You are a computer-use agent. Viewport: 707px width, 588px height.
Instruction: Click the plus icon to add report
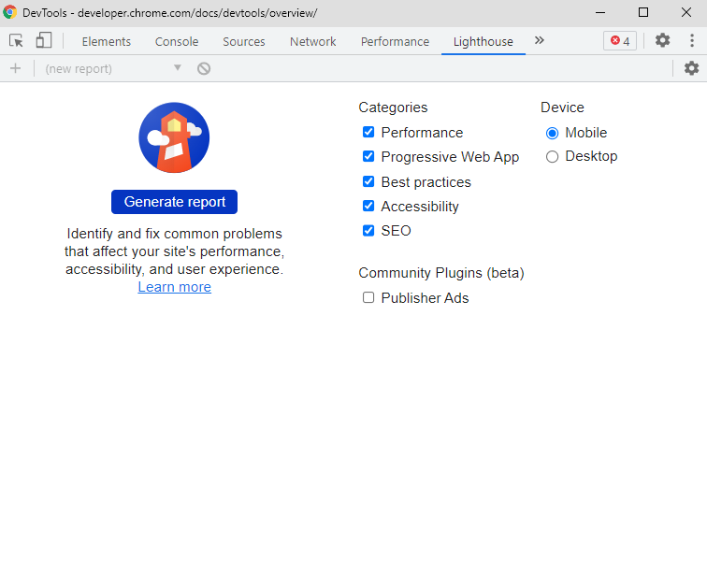pyautogui.click(x=15, y=68)
